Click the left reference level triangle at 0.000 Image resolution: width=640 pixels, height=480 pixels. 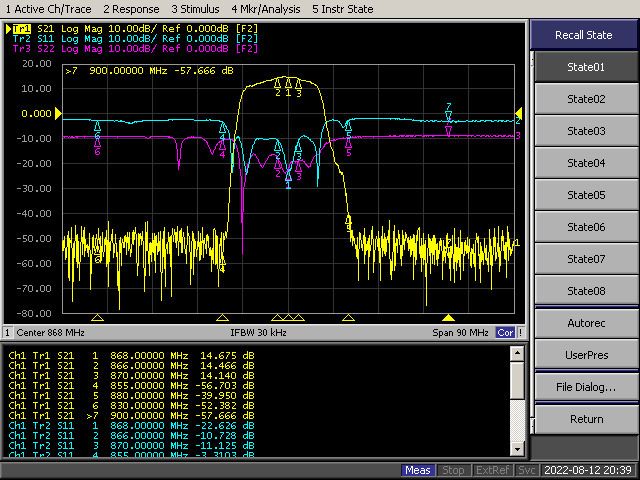tap(58, 113)
